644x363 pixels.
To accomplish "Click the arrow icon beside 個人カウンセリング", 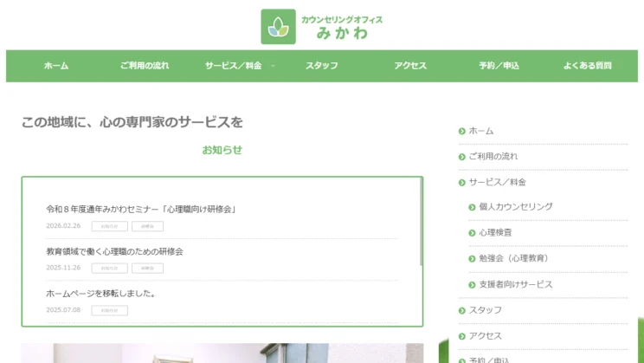I will 472,207.
